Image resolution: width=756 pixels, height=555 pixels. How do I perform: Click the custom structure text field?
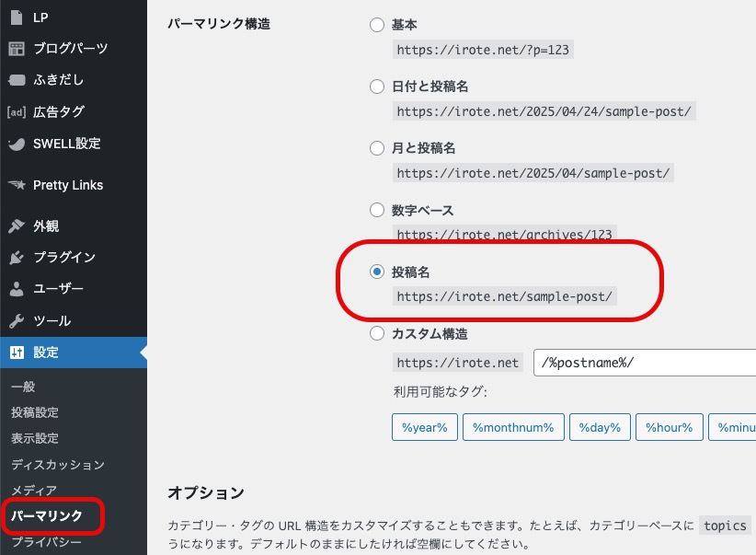click(644, 363)
